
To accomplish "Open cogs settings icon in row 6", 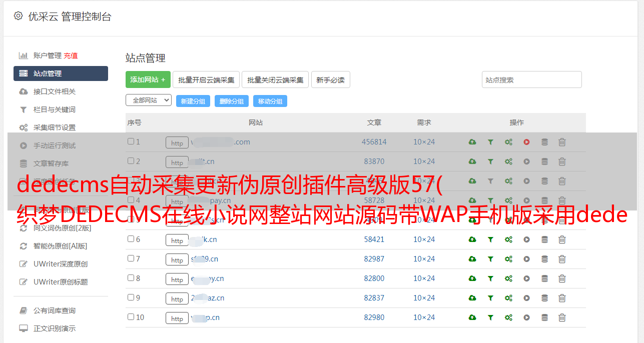I will point(508,239).
